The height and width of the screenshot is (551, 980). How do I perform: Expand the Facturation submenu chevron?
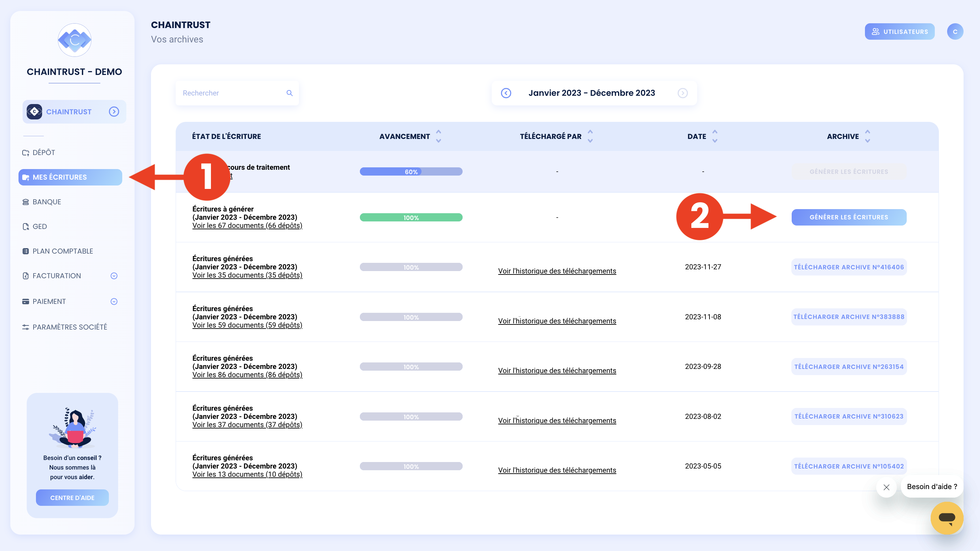coord(114,276)
